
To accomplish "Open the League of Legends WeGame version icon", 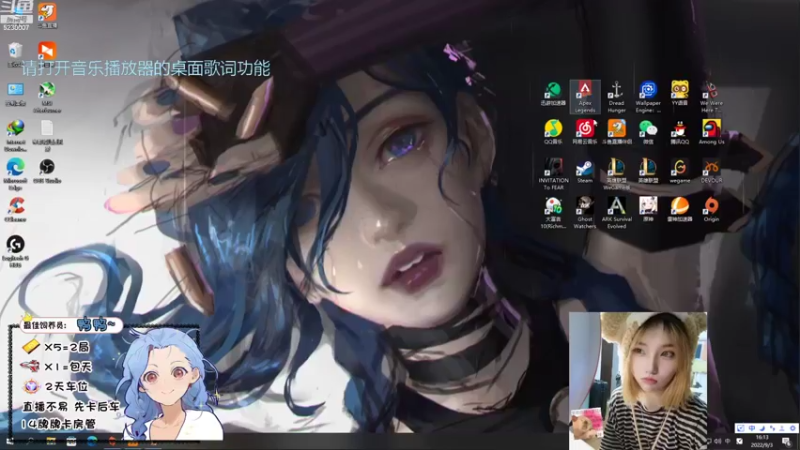I will (x=616, y=174).
